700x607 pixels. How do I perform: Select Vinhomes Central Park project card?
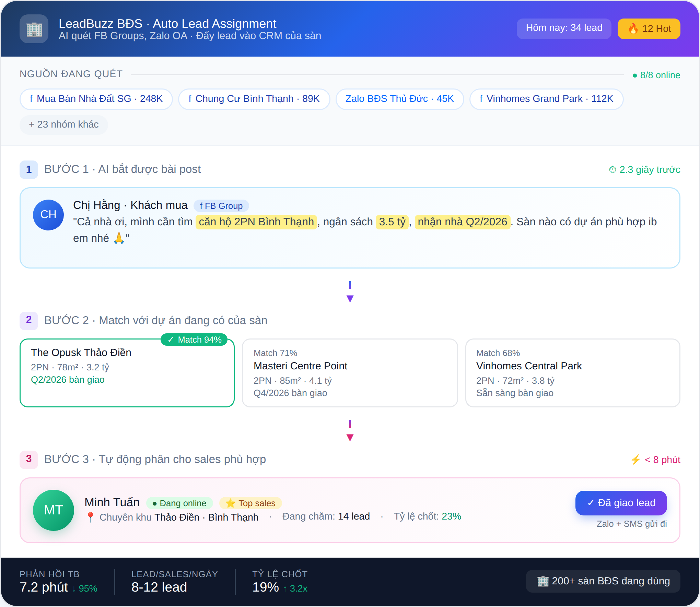(x=573, y=373)
